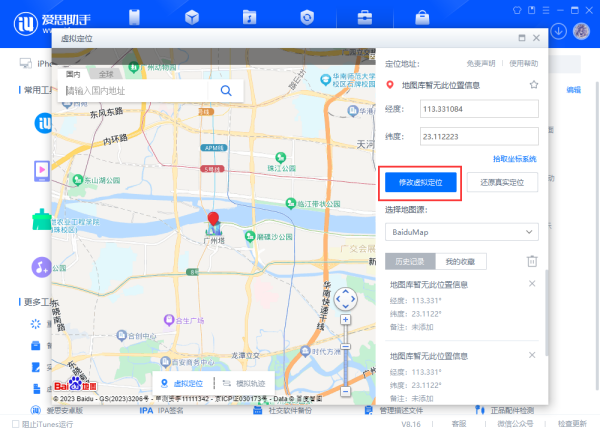Select the 虚拟定位 mode at map bottom
Screen dimensions: 600x433
[182, 383]
